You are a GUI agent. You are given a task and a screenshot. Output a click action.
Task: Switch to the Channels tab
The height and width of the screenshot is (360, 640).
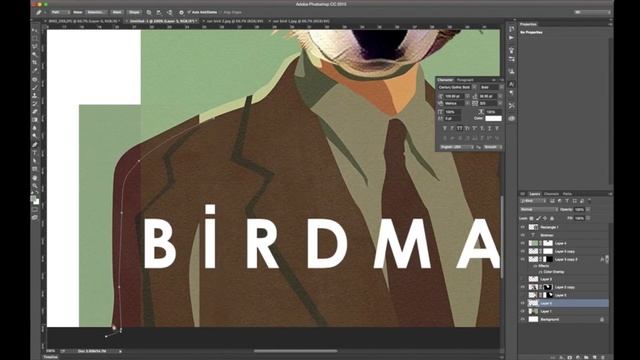click(x=551, y=194)
